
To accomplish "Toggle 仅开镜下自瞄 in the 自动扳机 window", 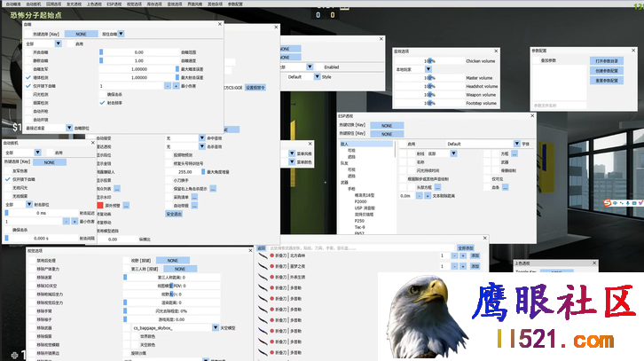I will (8, 179).
